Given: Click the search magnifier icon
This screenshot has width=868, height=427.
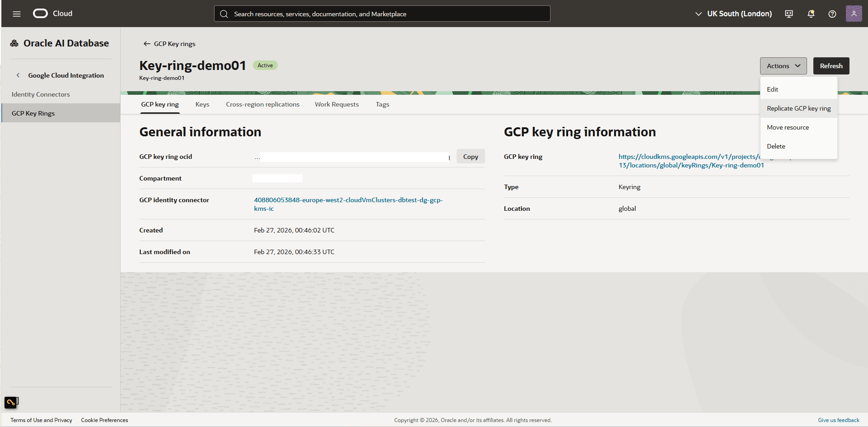Looking at the screenshot, I should [x=224, y=14].
